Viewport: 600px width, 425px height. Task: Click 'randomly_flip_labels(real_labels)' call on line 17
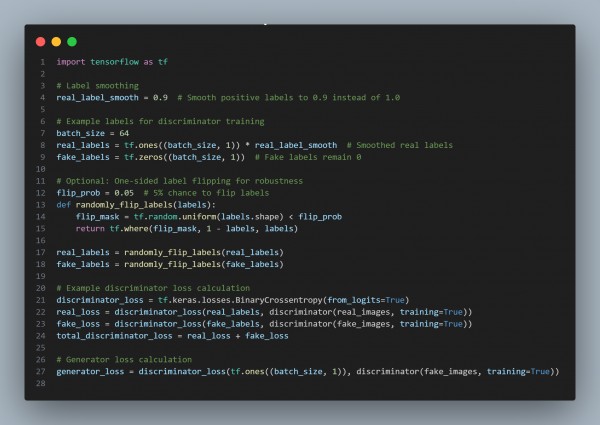click(x=204, y=252)
